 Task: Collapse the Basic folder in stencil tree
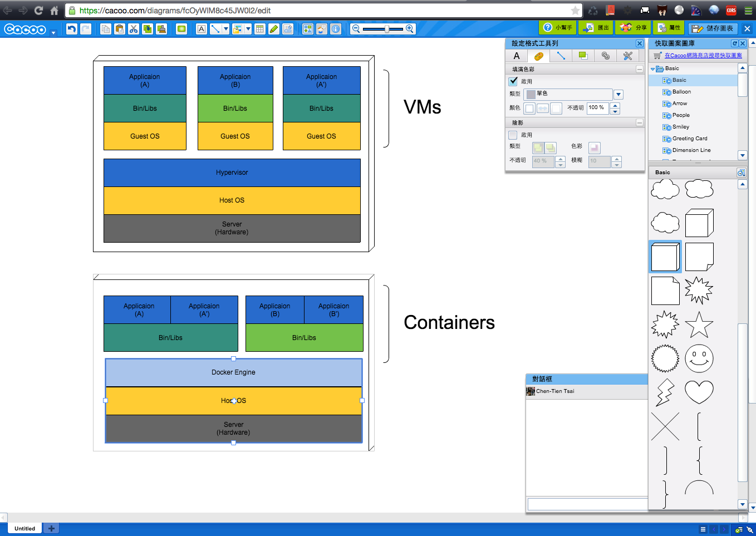coord(653,69)
